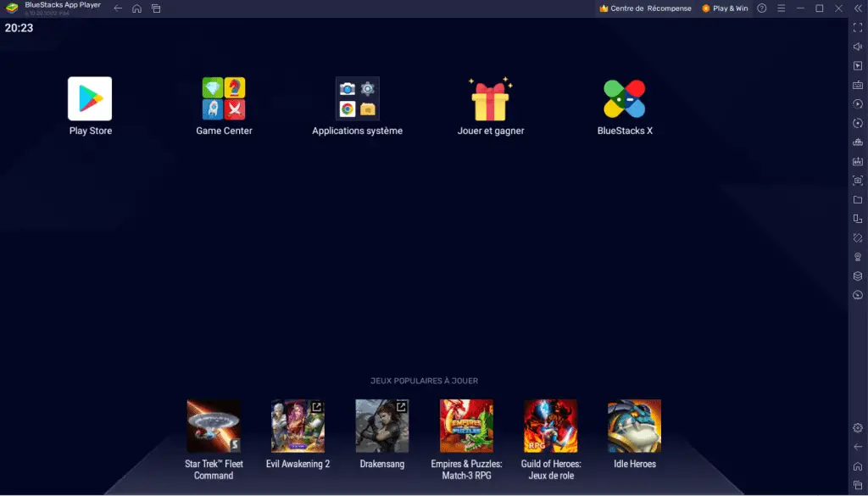Click the volume speaker icon in sidebar

tap(858, 47)
